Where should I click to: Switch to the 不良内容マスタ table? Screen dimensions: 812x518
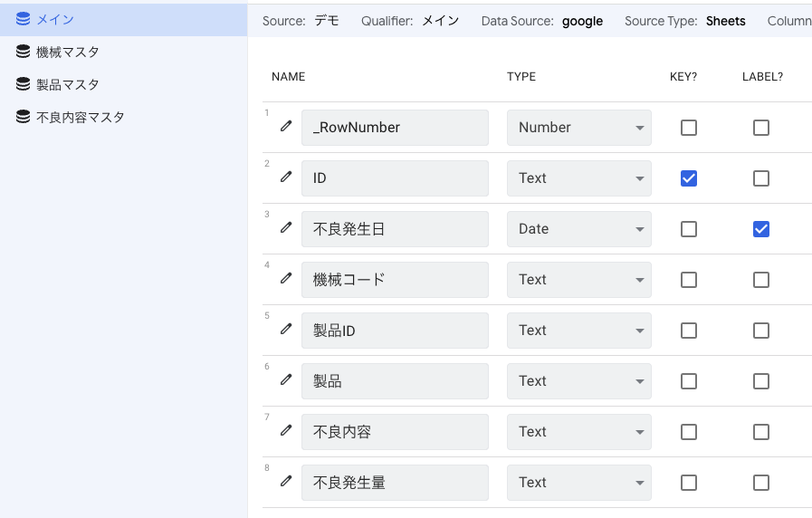point(80,117)
